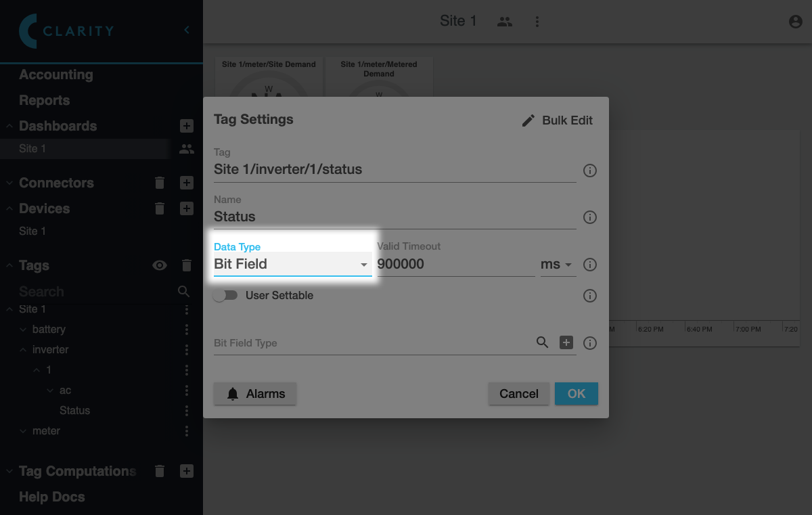Add a new Bit Field Type with plus icon
This screenshot has height=515, width=812.
click(x=566, y=342)
